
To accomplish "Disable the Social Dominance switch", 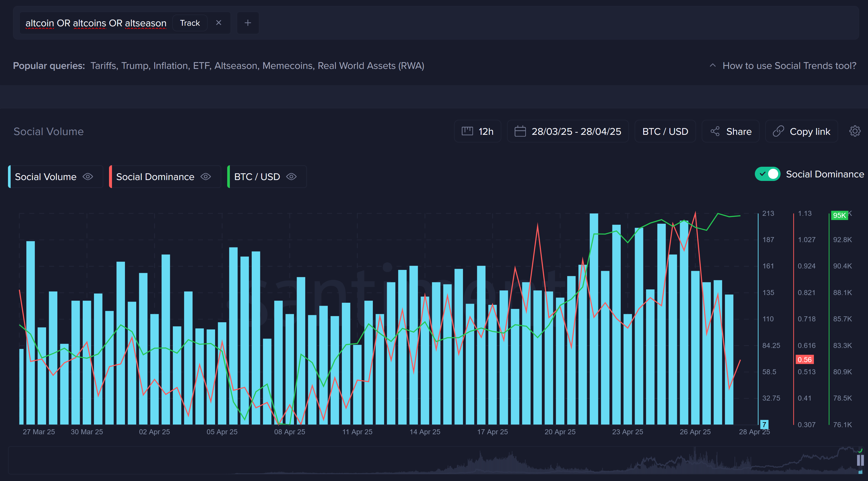I will [767, 174].
